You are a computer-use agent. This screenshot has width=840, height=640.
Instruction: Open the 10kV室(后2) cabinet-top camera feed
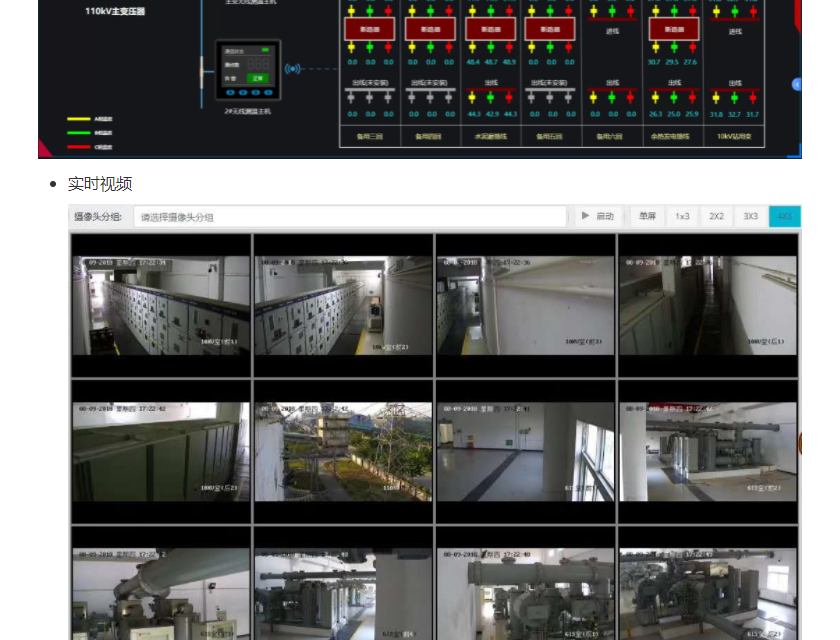(x=161, y=451)
